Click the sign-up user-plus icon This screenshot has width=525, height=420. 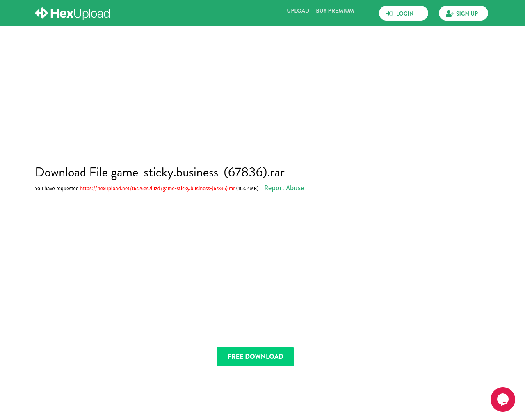tap(450, 14)
